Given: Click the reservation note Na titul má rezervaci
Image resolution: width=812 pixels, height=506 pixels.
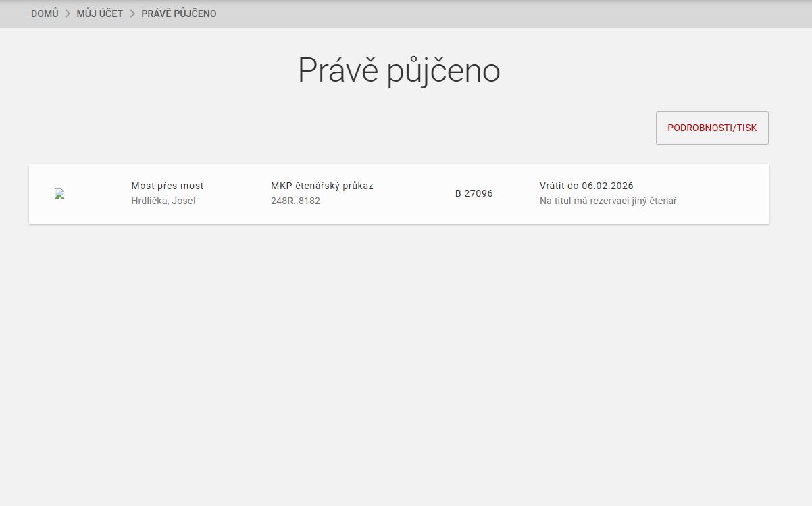Looking at the screenshot, I should [608, 201].
